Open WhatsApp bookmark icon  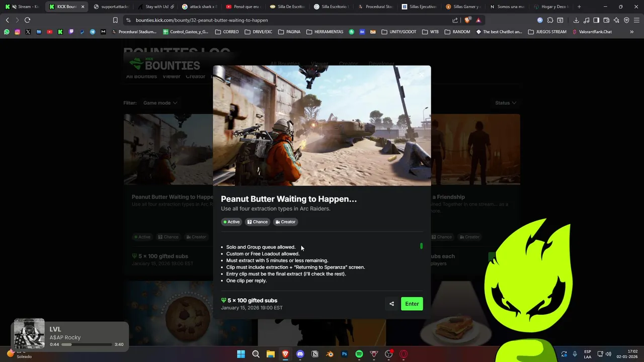[7, 32]
